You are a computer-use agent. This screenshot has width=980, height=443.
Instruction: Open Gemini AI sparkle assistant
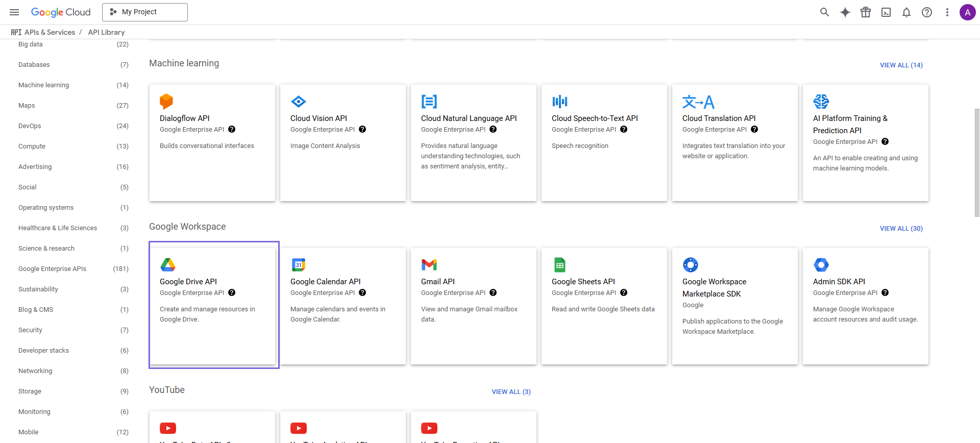(x=845, y=12)
